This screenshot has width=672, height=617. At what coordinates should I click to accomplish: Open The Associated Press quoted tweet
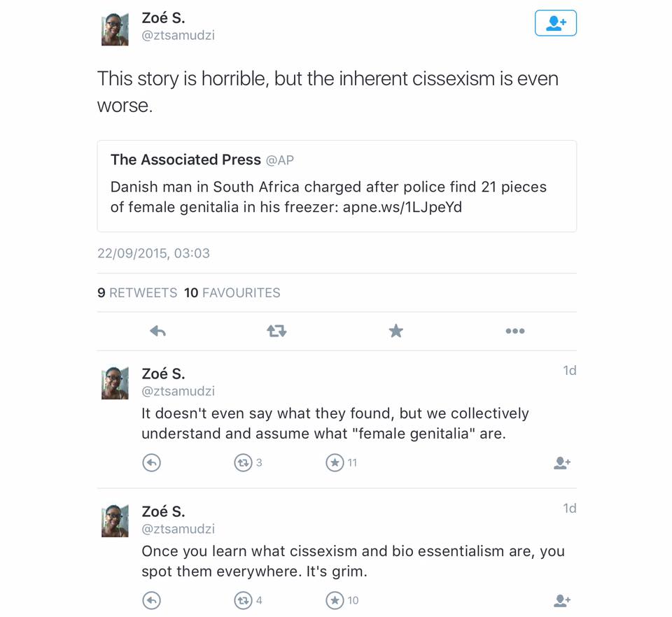click(x=337, y=186)
